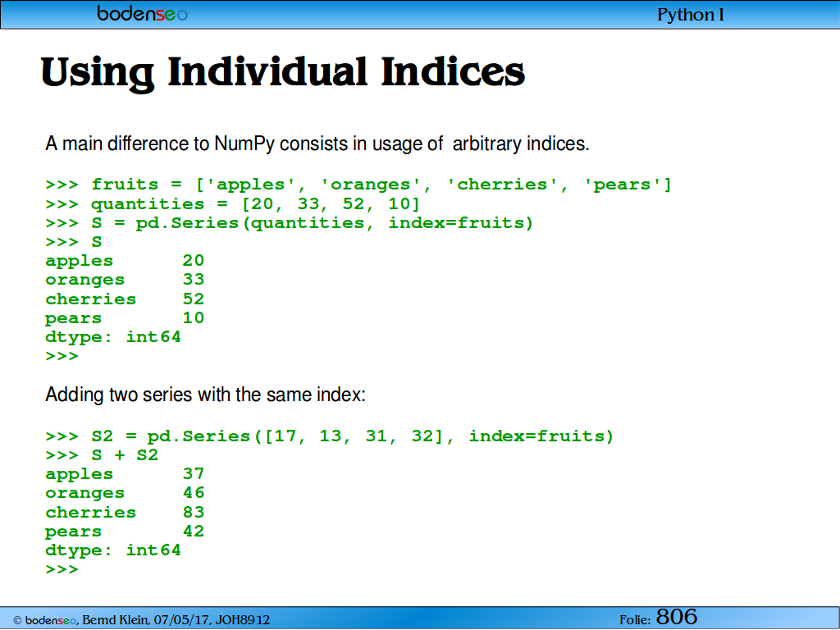Click the output row 'pears 10'
Viewport: 840px width, 630px height.
click(x=125, y=318)
